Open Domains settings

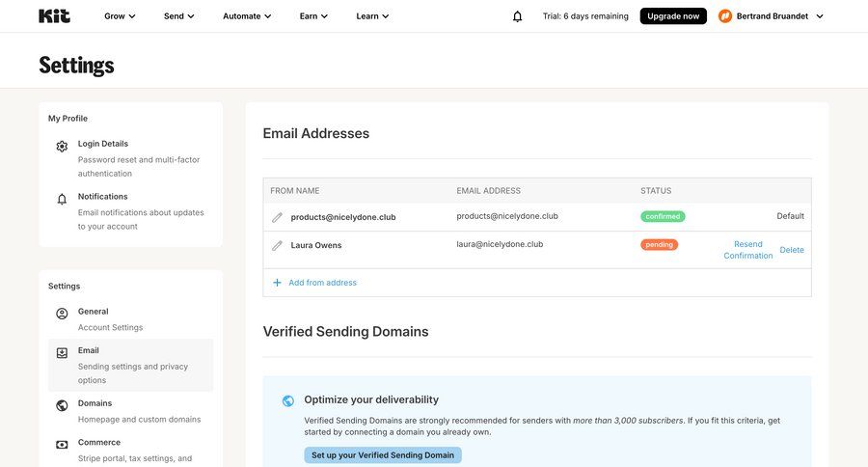click(x=130, y=411)
